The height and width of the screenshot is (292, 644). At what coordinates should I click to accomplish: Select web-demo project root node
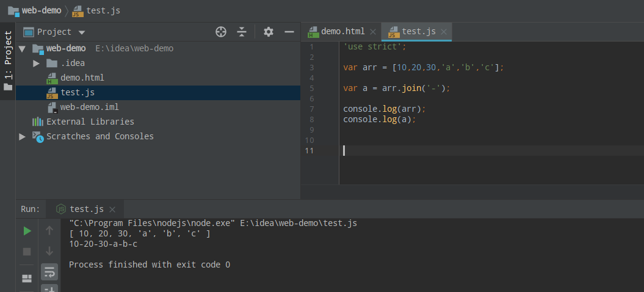(x=66, y=48)
